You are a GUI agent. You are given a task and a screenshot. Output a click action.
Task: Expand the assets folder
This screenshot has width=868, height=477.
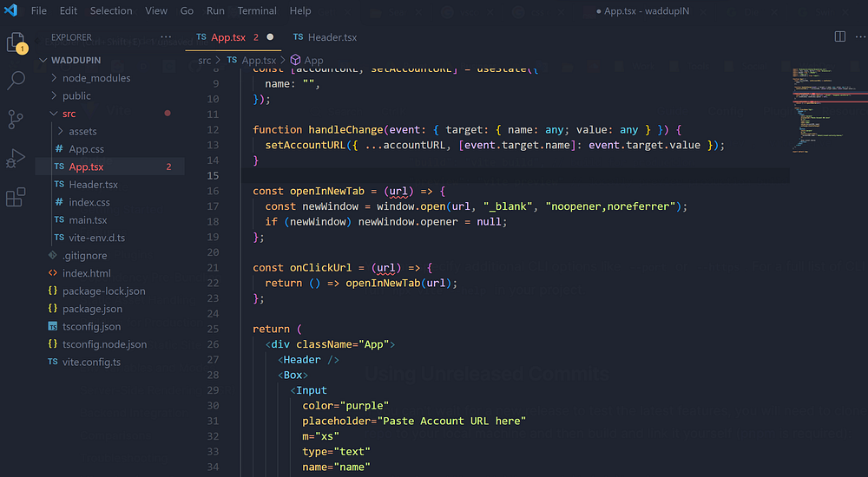pyautogui.click(x=61, y=131)
